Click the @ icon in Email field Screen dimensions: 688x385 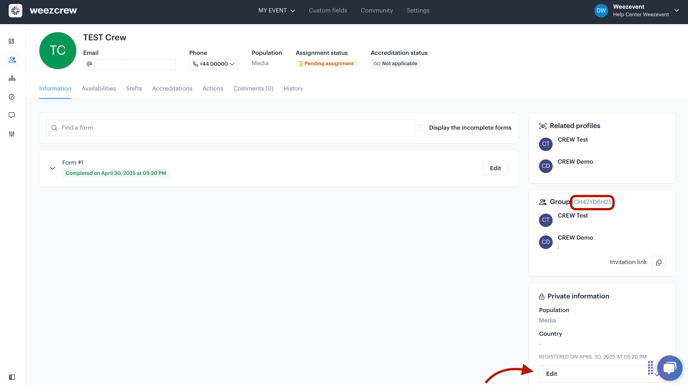89,64
